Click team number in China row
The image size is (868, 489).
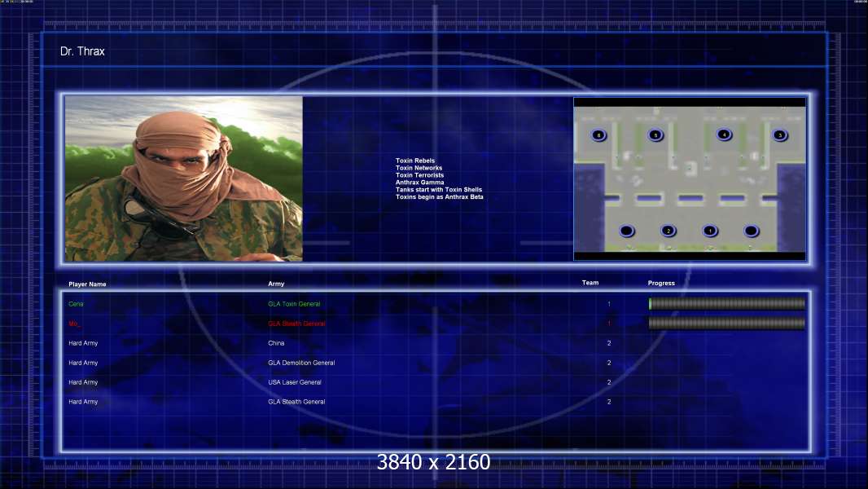coord(609,343)
